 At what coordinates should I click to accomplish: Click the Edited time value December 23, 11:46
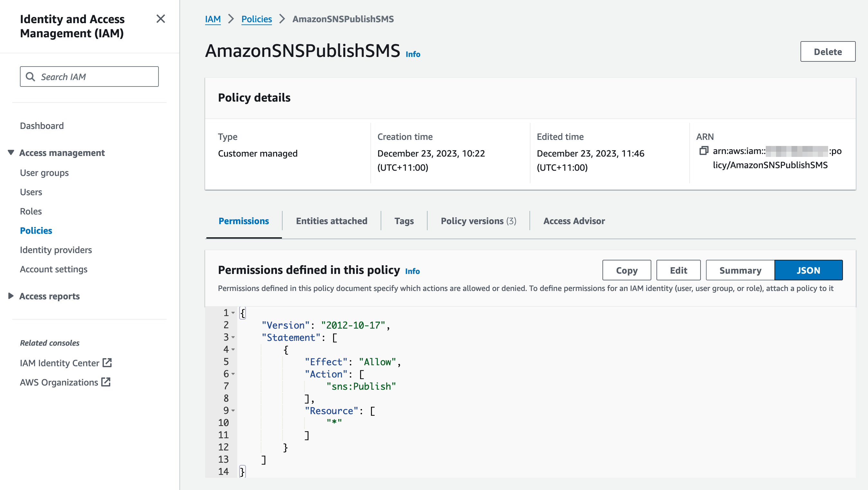pyautogui.click(x=590, y=160)
